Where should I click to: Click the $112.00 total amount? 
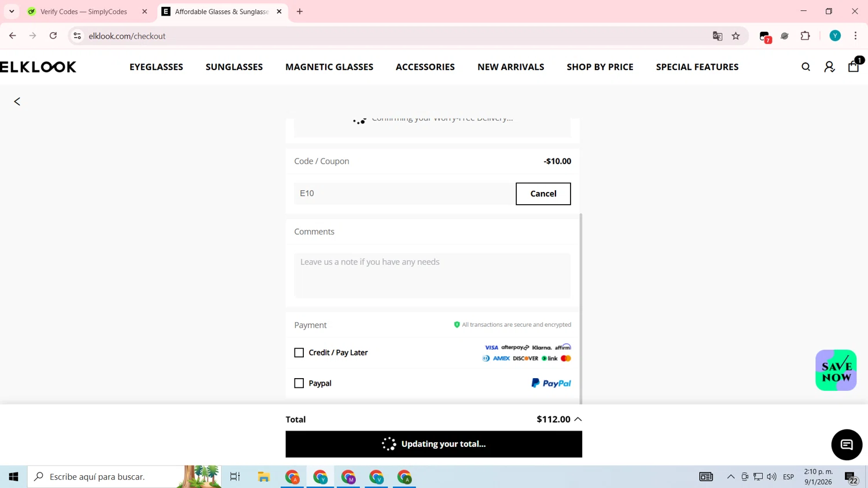[x=553, y=419]
